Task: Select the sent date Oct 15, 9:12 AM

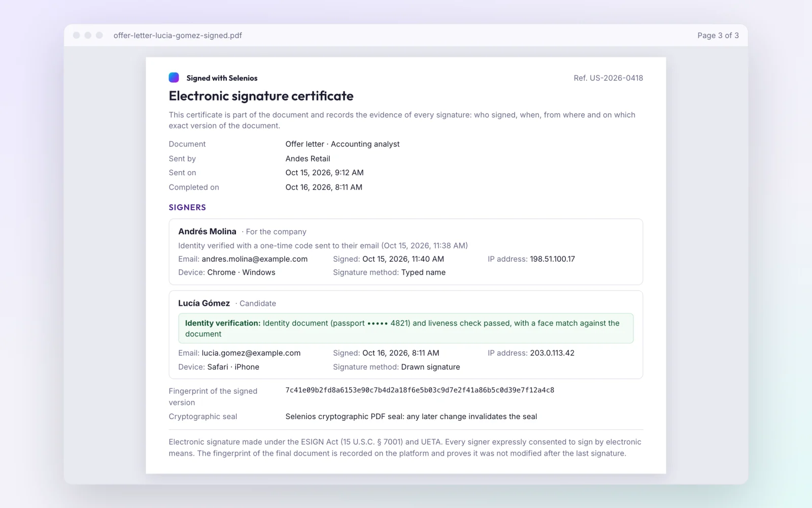Action: click(x=324, y=173)
